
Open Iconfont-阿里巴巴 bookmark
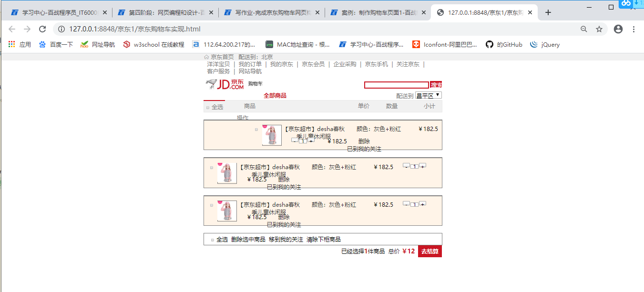(445, 44)
